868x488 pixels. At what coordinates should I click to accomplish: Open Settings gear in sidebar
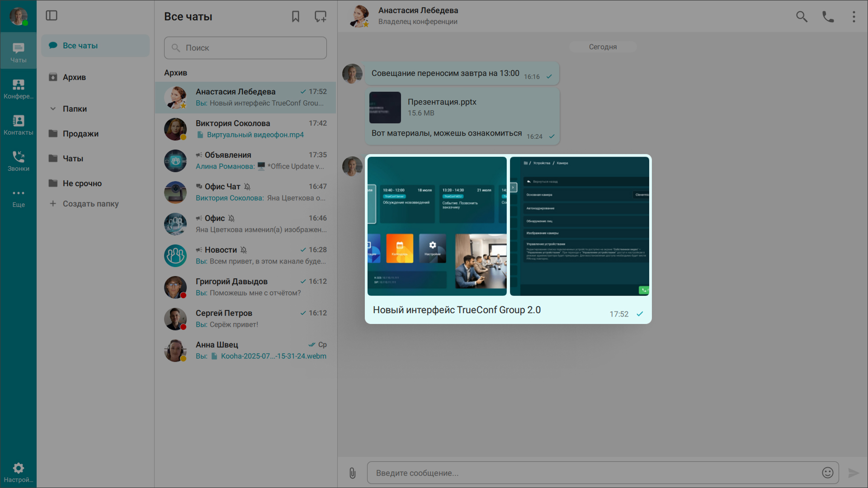click(18, 472)
